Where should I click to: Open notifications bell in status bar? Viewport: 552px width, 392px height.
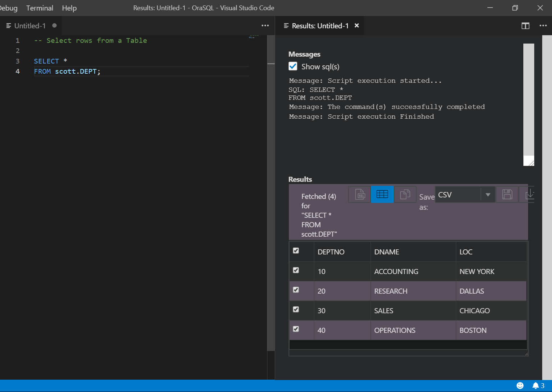coord(538,385)
